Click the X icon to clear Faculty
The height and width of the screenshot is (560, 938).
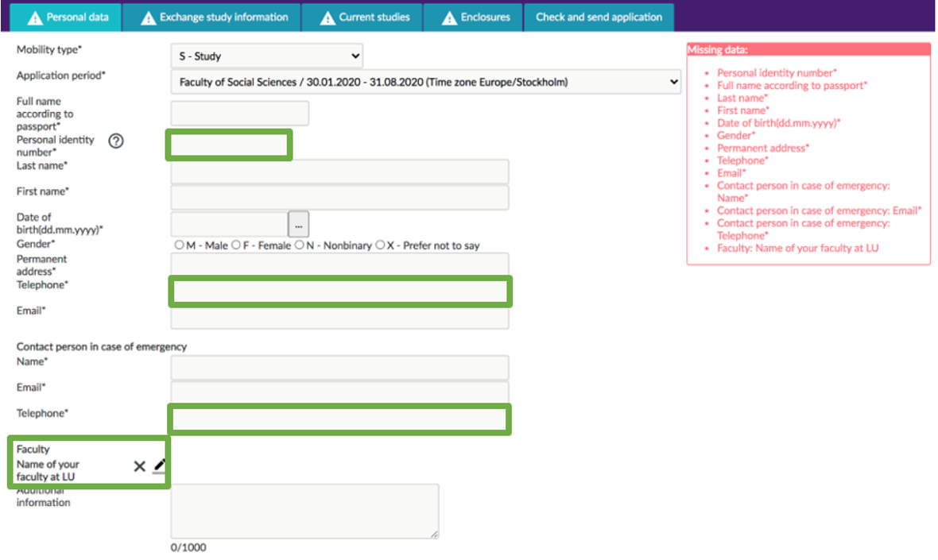[139, 466]
